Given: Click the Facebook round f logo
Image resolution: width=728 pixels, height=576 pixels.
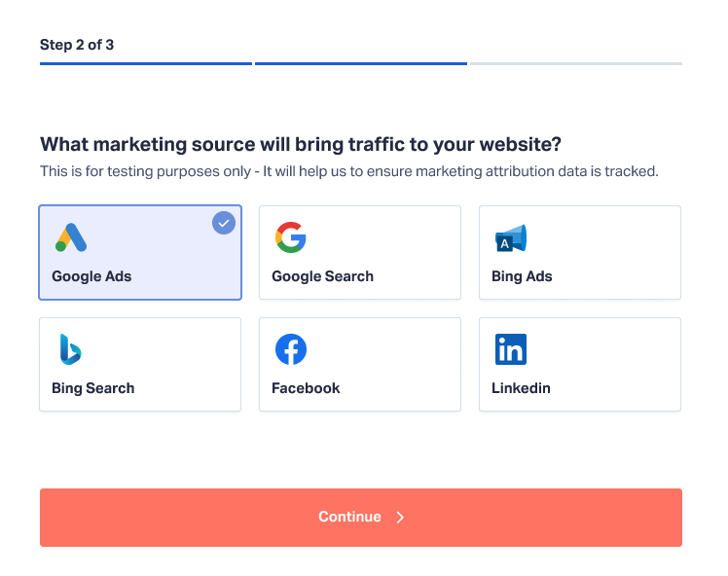Looking at the screenshot, I should pyautogui.click(x=291, y=349).
